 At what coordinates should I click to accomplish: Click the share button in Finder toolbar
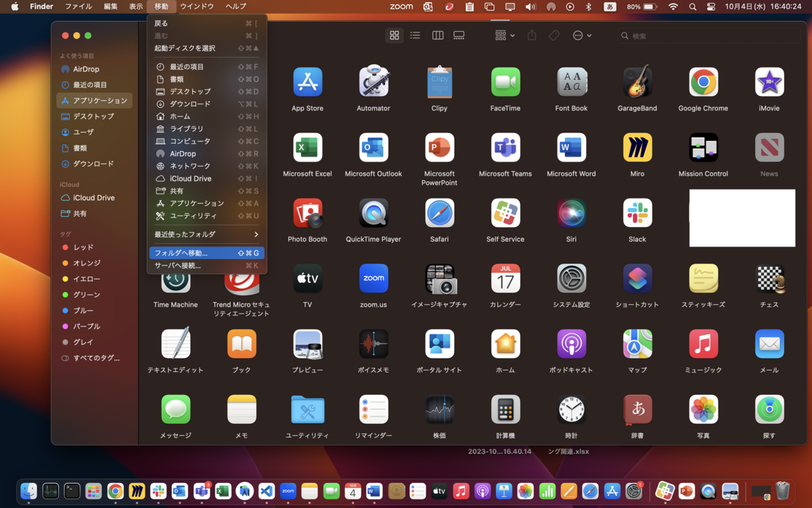(x=532, y=35)
